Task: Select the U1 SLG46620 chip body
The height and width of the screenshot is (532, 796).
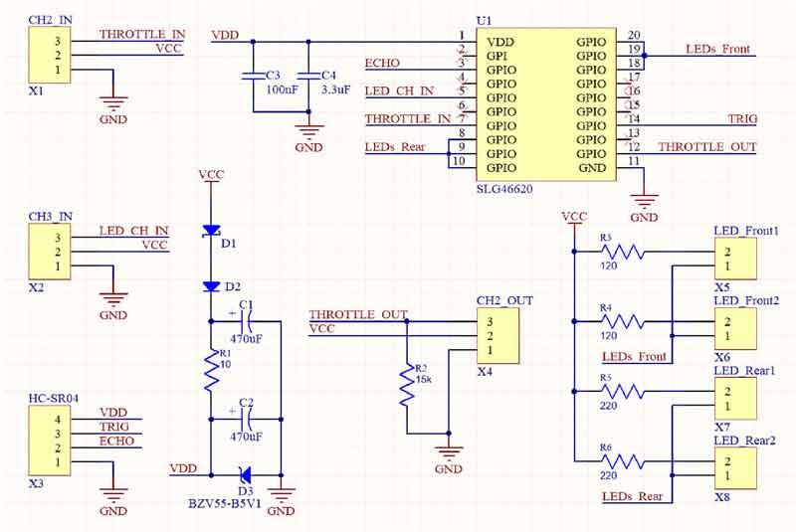Action: (546, 104)
